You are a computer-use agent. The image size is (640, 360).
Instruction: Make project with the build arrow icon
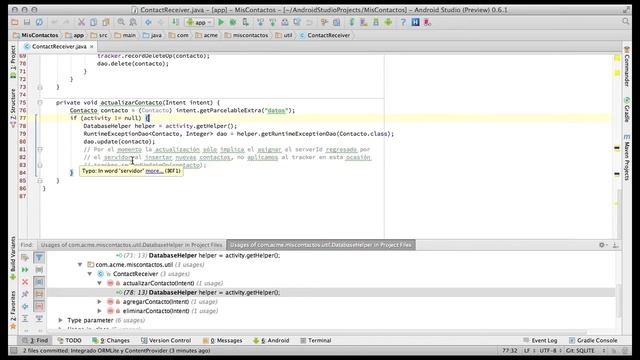[x=175, y=22]
